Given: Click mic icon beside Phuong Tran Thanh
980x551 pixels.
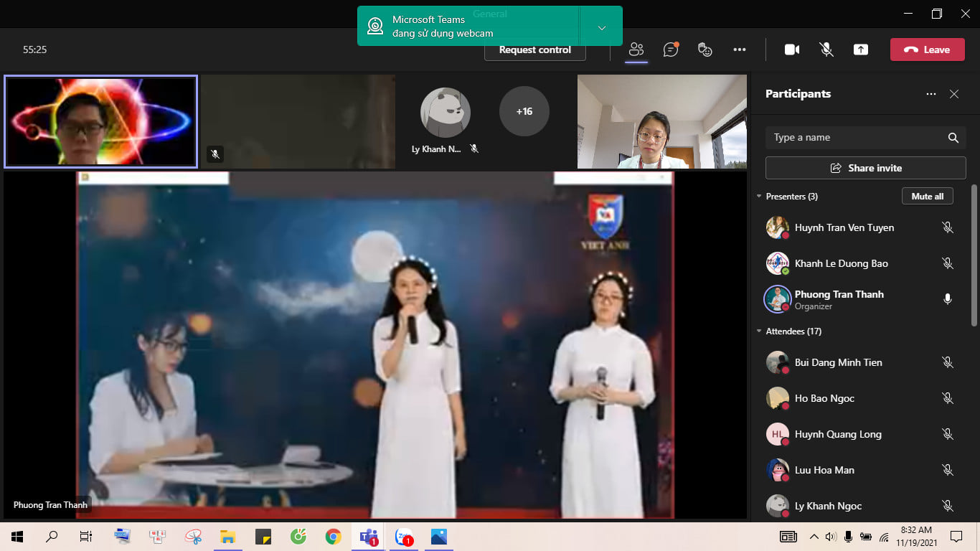Looking at the screenshot, I should [x=948, y=299].
